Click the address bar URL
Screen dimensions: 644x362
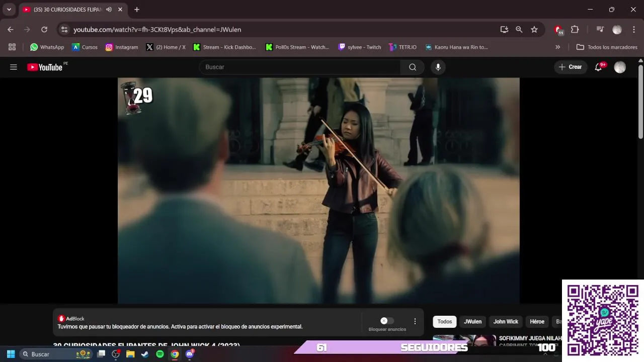pyautogui.click(x=157, y=30)
